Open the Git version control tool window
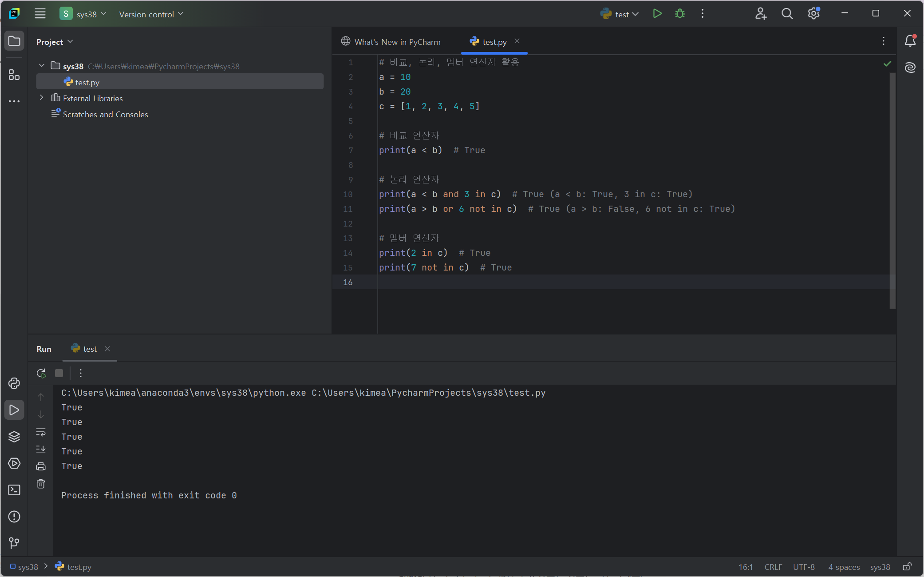Viewport: 924px width, 577px height. pyautogui.click(x=14, y=543)
